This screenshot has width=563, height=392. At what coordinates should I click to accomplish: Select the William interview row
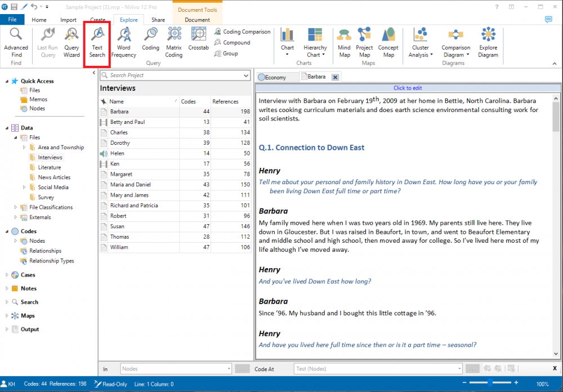tap(175, 247)
